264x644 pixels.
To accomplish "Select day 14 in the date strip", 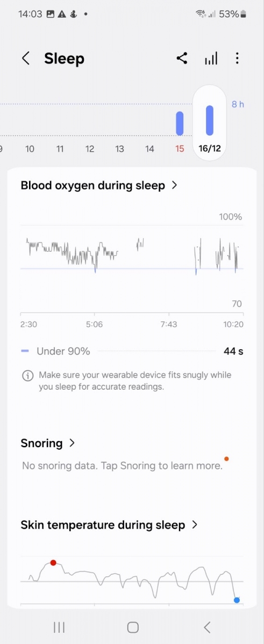I will click(150, 149).
